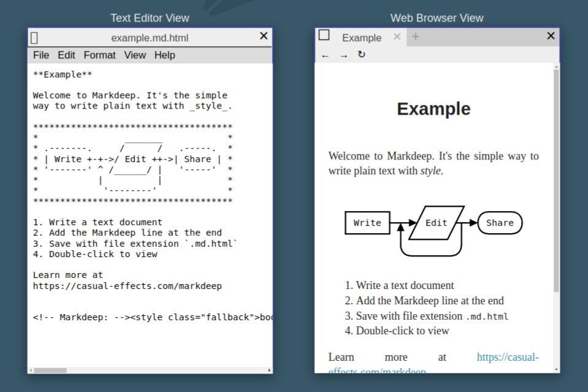The image size is (588, 392).
Task: Click 'Double-click to view' in browser list
Action: coord(403,331)
